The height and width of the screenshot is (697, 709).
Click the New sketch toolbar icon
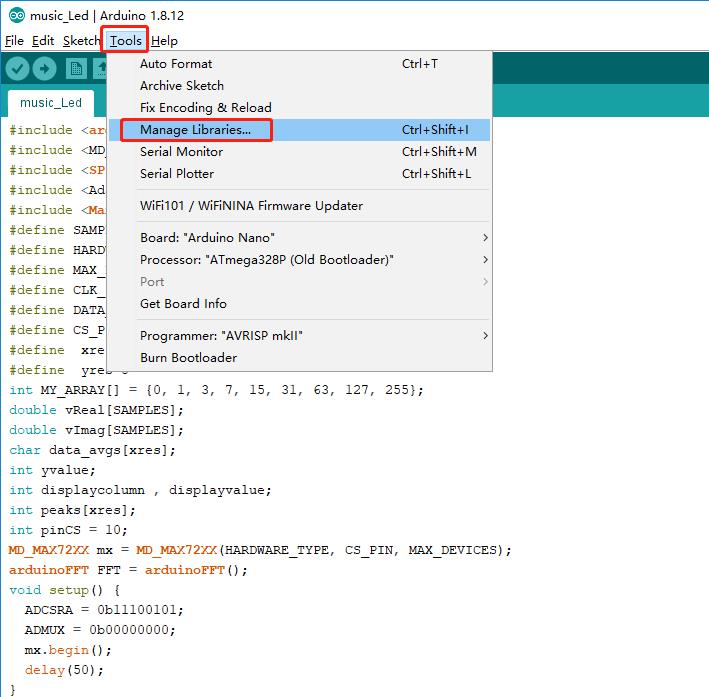(76, 68)
